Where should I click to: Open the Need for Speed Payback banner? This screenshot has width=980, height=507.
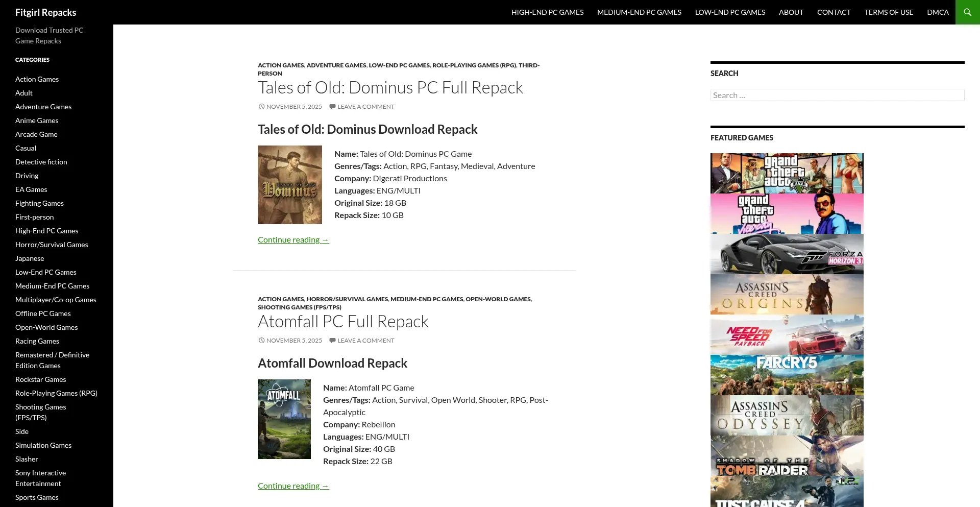click(787, 334)
